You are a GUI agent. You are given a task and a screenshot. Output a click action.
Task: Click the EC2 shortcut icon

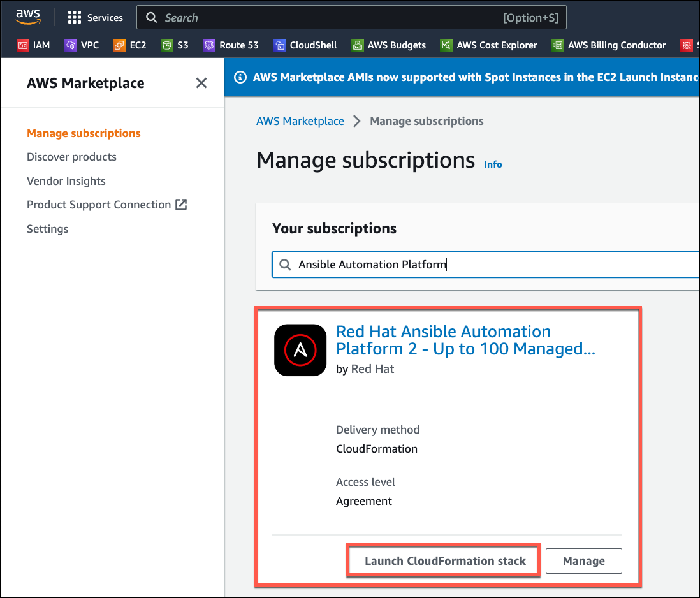[119, 45]
